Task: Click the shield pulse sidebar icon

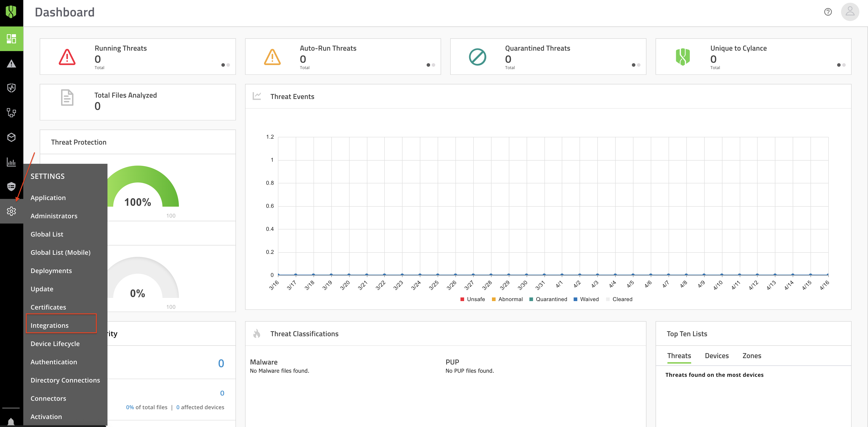Action: 11,88
